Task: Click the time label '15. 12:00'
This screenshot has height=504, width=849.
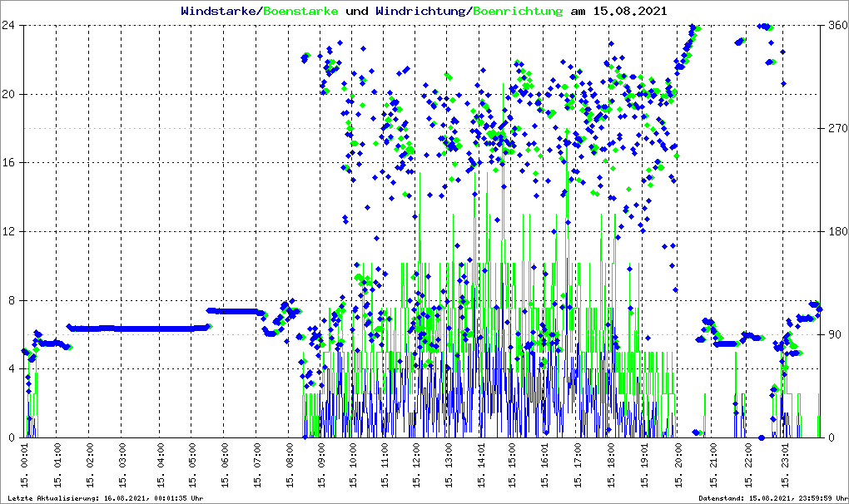Action: coord(416,465)
